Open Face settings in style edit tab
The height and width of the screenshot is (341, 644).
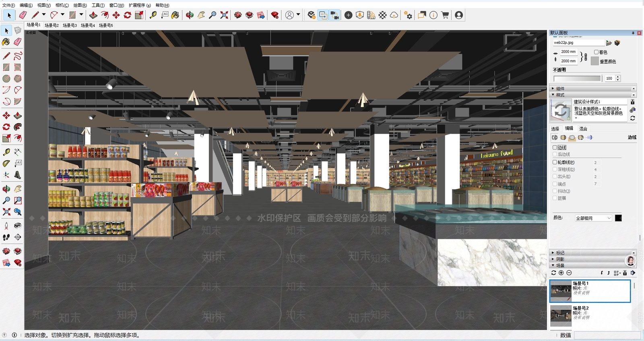pos(563,138)
